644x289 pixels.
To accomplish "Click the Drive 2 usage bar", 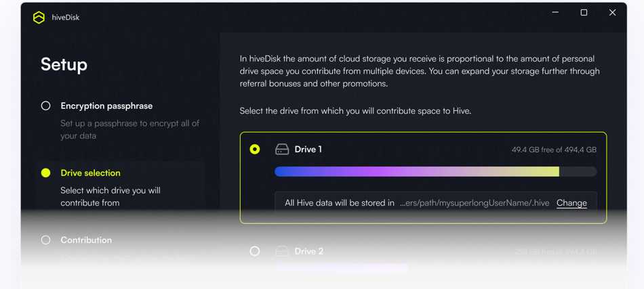I will pos(435,268).
